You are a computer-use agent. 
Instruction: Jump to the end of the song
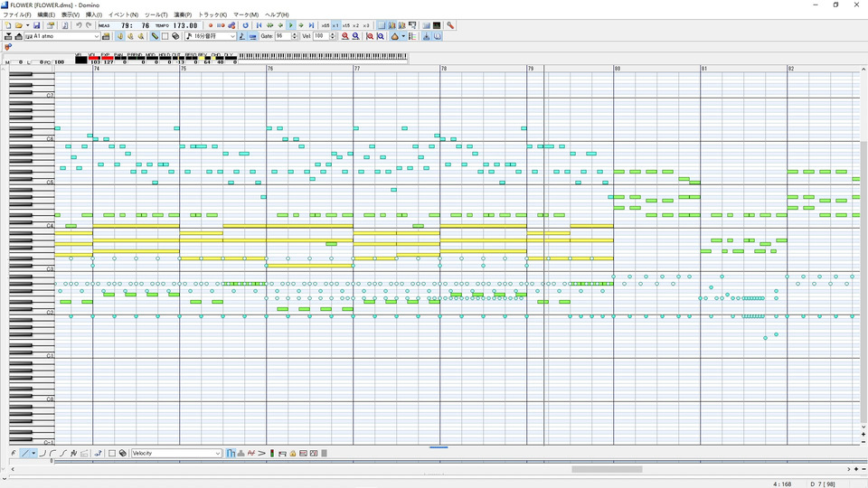311,25
